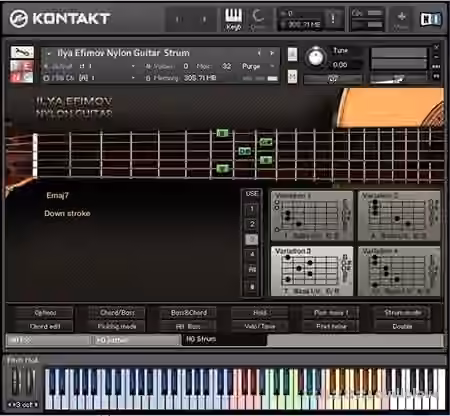The width and height of the screenshot is (450, 416).
Task: Click the green marker on the top fretboard string
Action: click(222, 133)
